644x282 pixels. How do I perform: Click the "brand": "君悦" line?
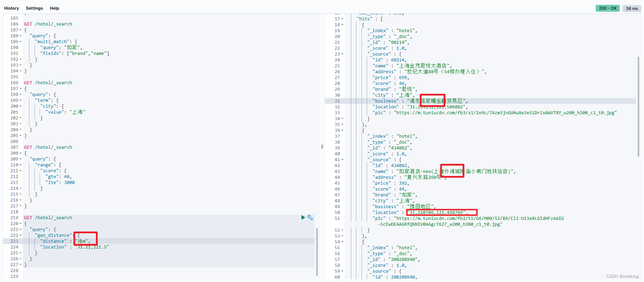(395, 89)
